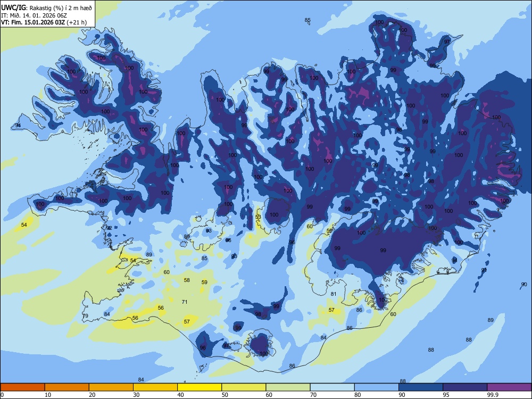Click the title text 'Rakastig (%) í 2 m hæð'
This screenshot has height=399, width=532.
pos(61,8)
